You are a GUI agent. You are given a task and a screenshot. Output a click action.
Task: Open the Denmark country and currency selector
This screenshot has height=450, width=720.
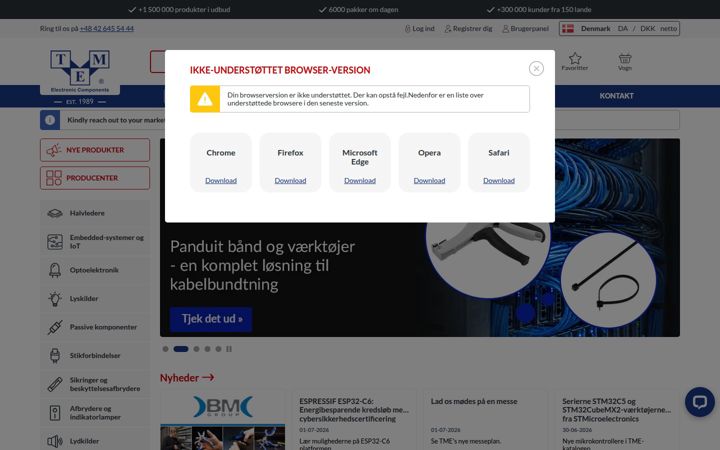[619, 28]
